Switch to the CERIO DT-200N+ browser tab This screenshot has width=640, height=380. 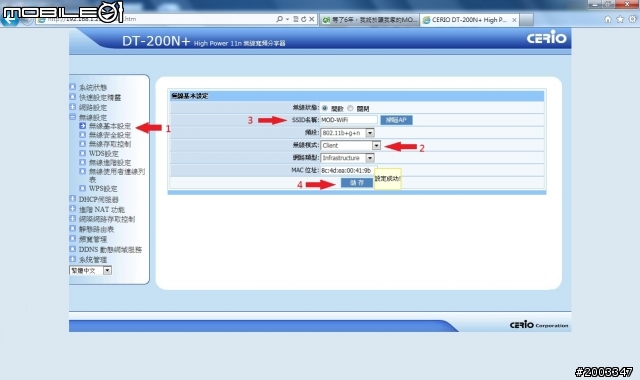point(469,20)
